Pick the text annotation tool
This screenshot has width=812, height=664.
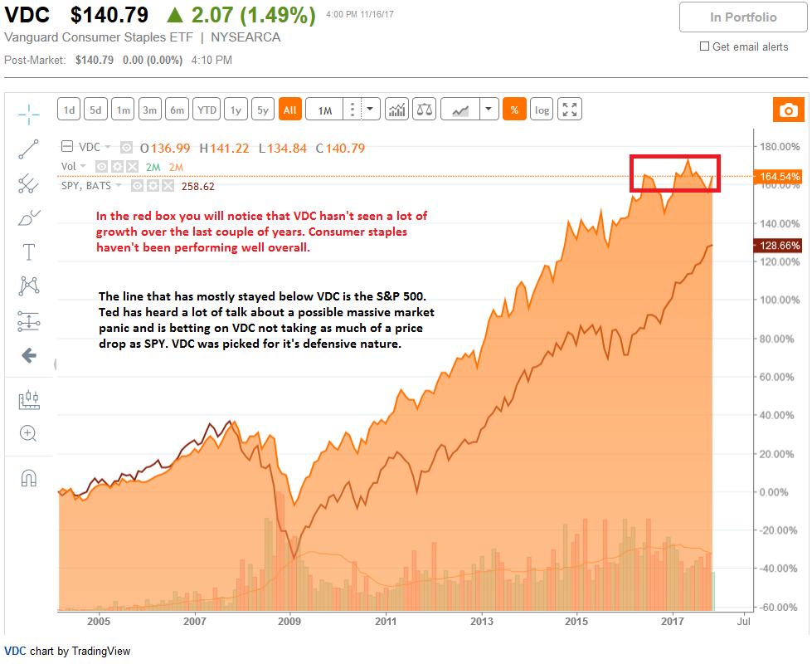[29, 252]
